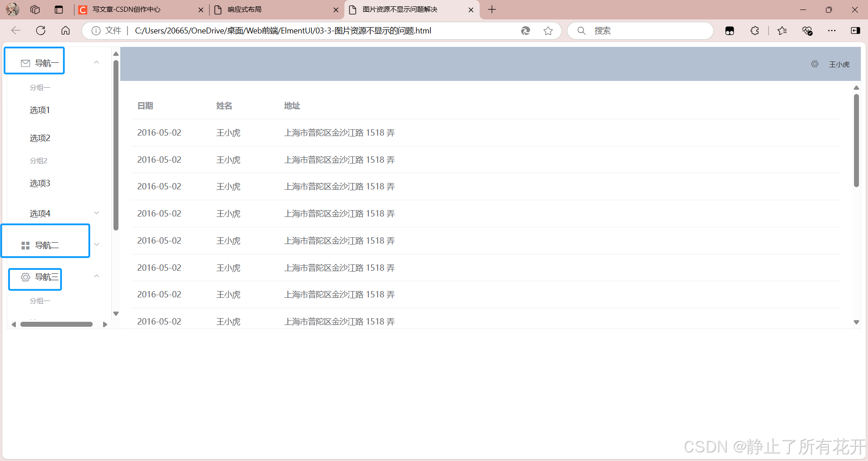Open the browser extensions puzzle icon
The image size is (868, 461).
(755, 31)
